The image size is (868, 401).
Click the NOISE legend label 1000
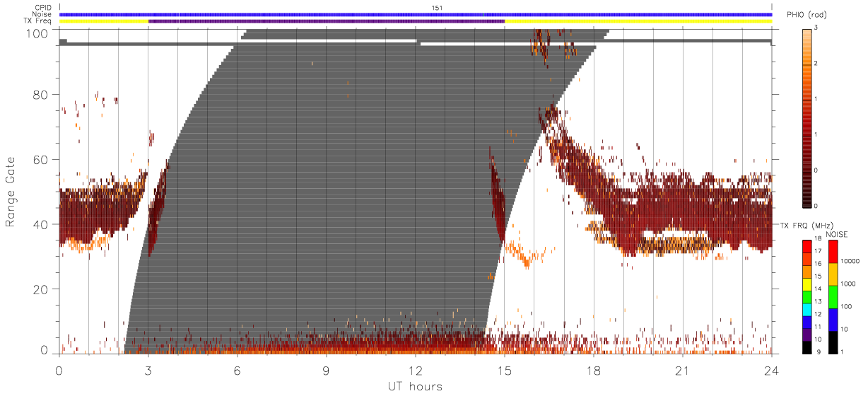tap(848, 284)
